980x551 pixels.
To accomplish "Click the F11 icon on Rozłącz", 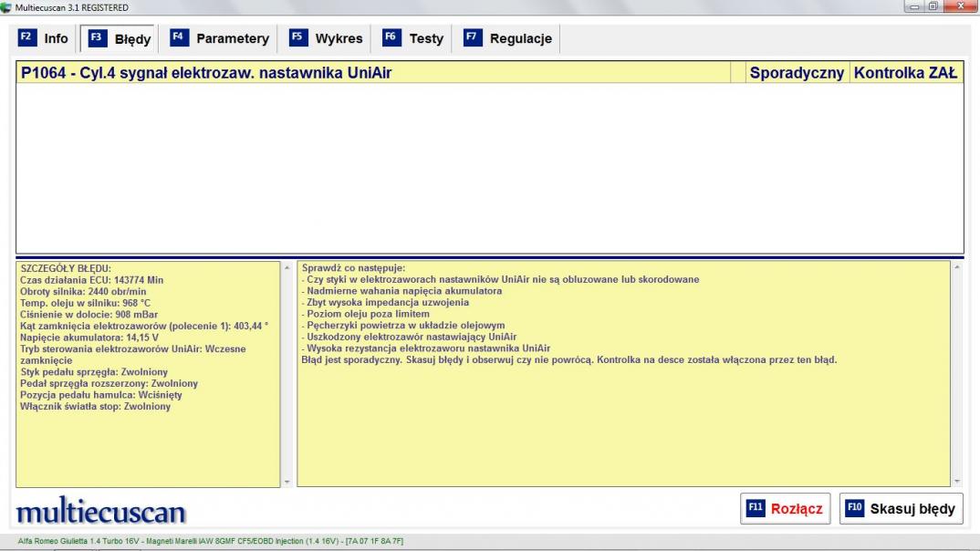I will click(756, 508).
